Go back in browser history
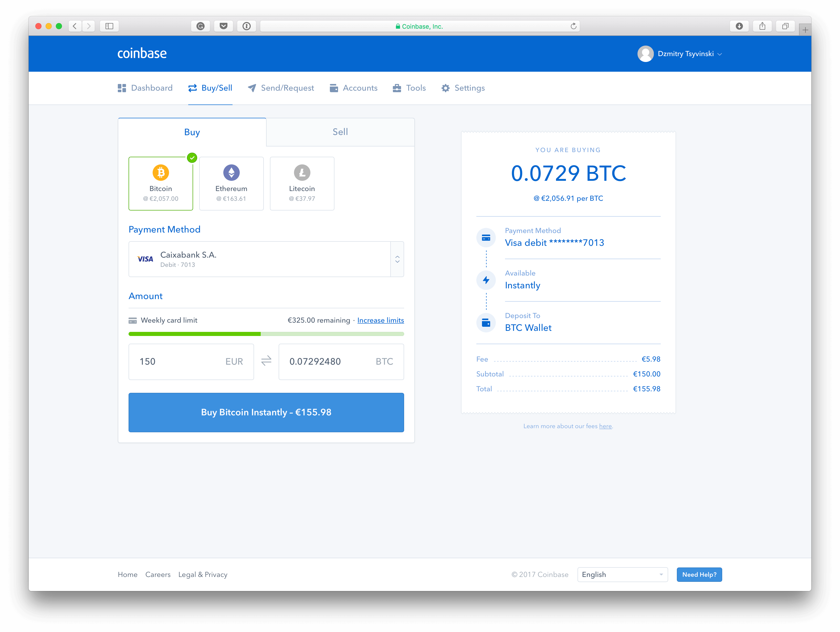840x632 pixels. (75, 26)
